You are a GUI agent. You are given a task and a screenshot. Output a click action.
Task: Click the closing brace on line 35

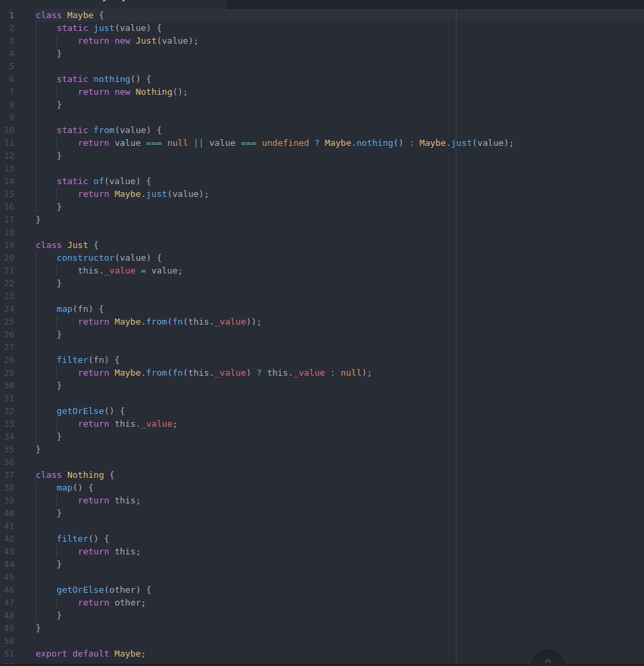point(38,449)
